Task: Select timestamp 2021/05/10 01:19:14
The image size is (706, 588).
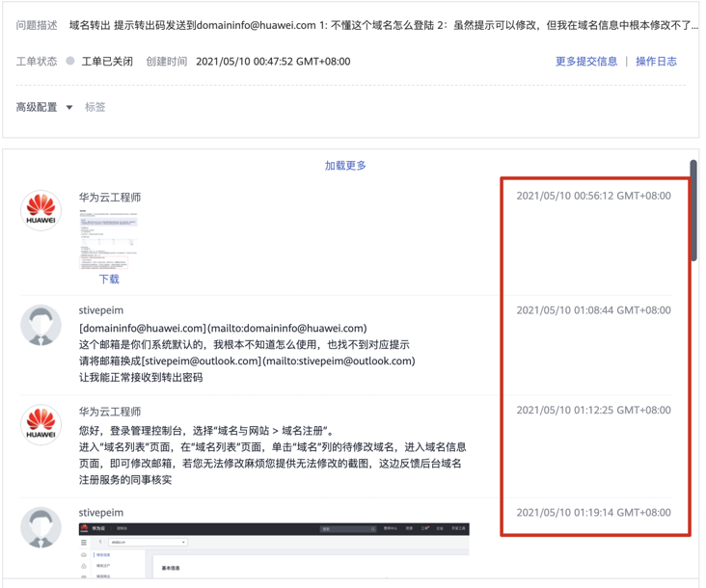Action: [593, 513]
